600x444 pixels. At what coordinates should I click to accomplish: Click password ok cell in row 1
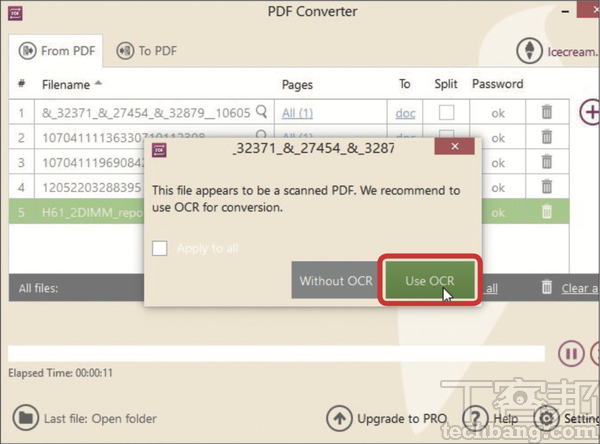pos(498,113)
